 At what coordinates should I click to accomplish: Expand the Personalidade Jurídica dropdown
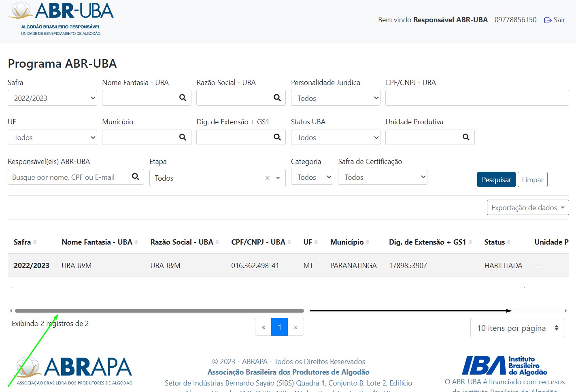pos(335,98)
